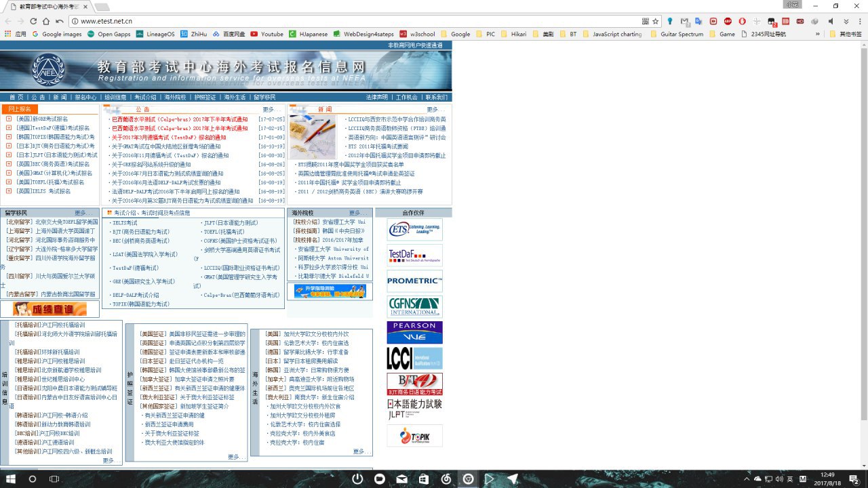The image size is (868, 488).
Task: Click the ETS partner logo
Action: pyautogui.click(x=414, y=230)
